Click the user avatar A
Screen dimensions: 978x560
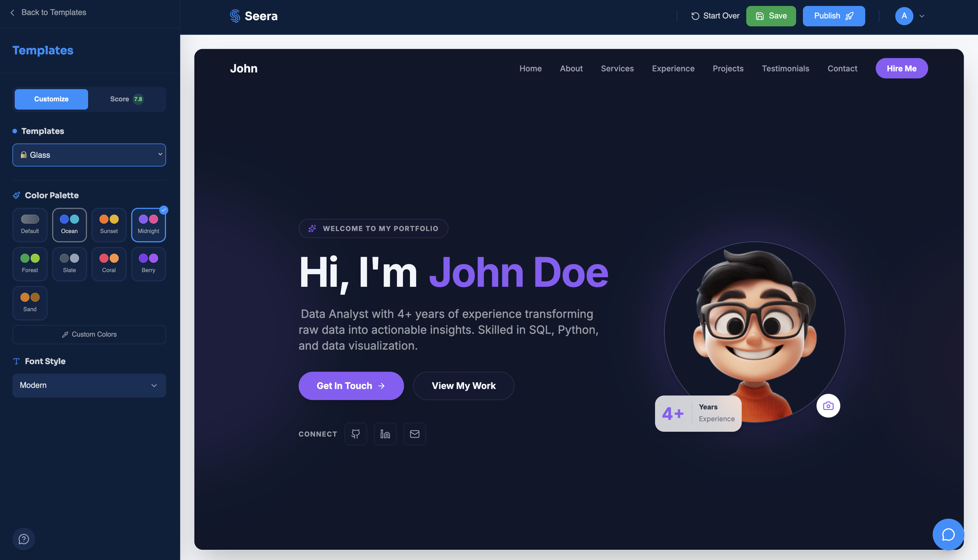[x=904, y=16]
